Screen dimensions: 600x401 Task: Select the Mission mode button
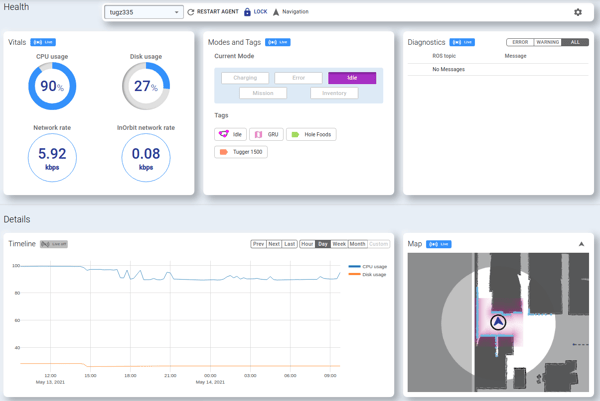pos(263,93)
